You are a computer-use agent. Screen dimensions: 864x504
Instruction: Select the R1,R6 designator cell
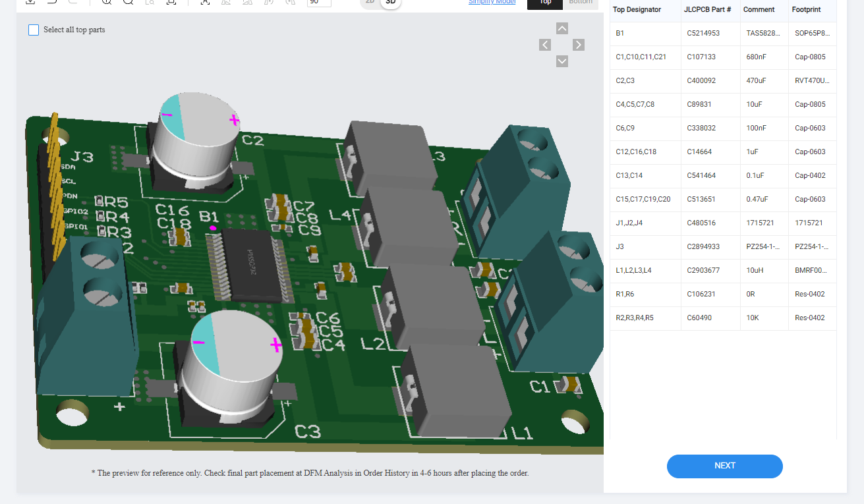click(x=645, y=294)
